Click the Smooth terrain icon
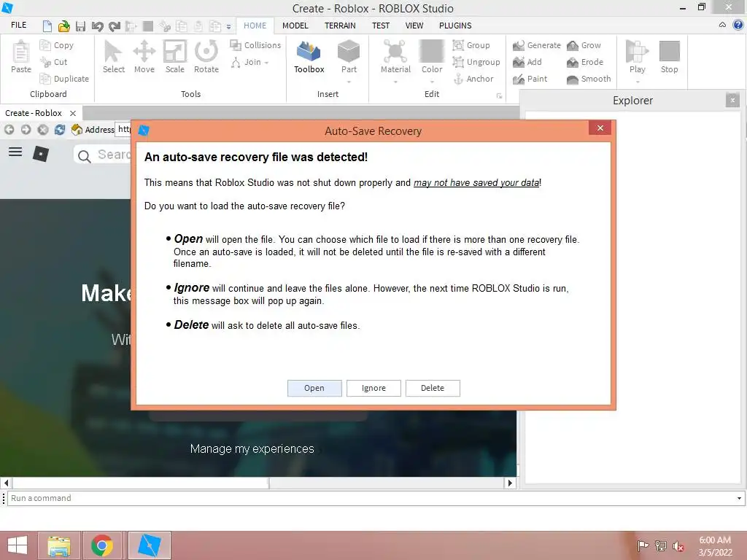This screenshot has height=560, width=747. pyautogui.click(x=573, y=79)
